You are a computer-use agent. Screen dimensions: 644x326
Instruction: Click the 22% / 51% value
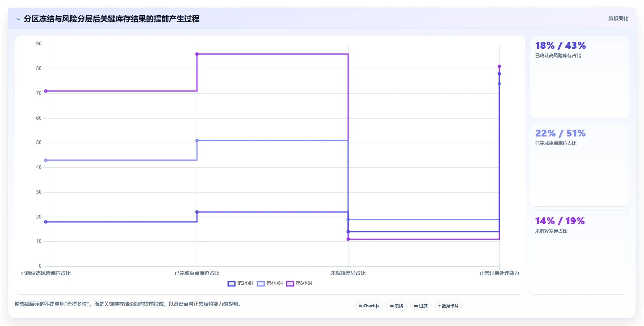tap(560, 133)
